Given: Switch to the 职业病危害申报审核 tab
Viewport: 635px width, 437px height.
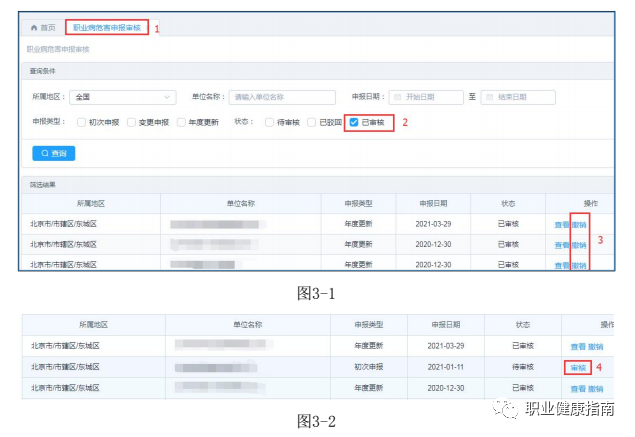Looking at the screenshot, I should point(107,28).
